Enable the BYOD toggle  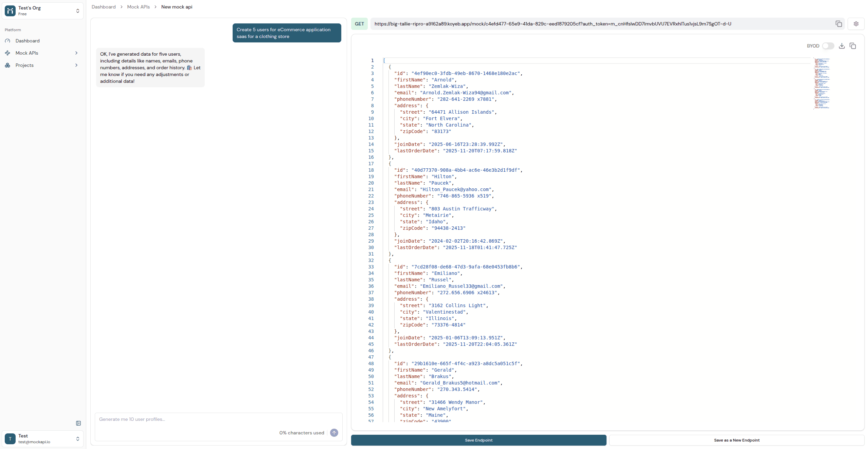click(828, 45)
